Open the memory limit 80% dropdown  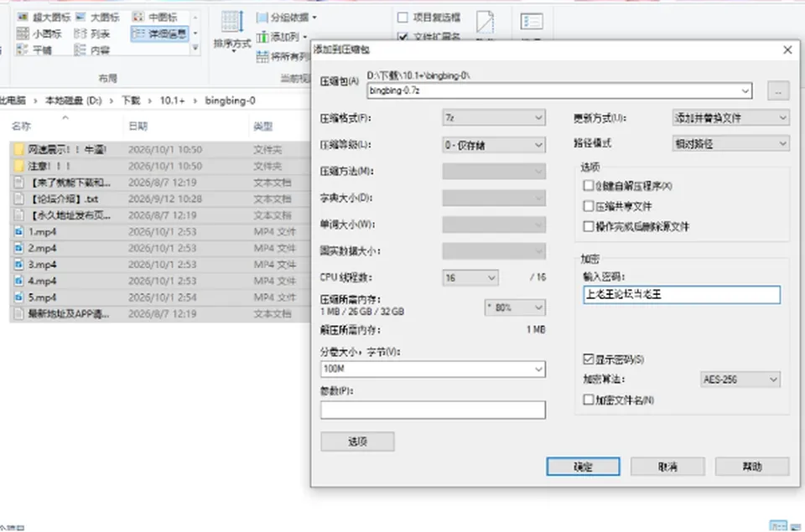[515, 307]
